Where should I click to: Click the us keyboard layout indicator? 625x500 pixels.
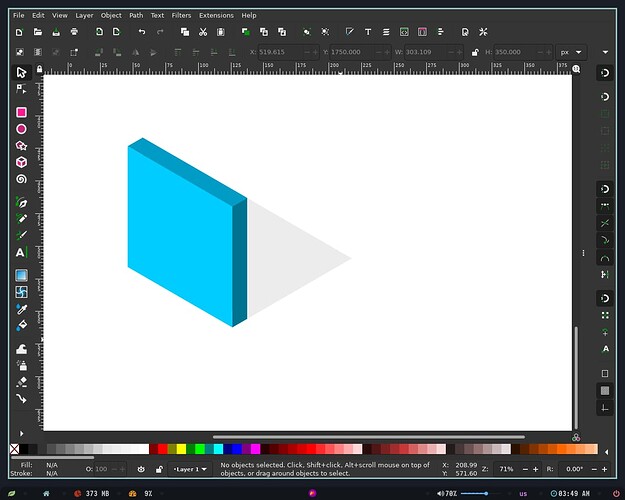tap(523, 494)
